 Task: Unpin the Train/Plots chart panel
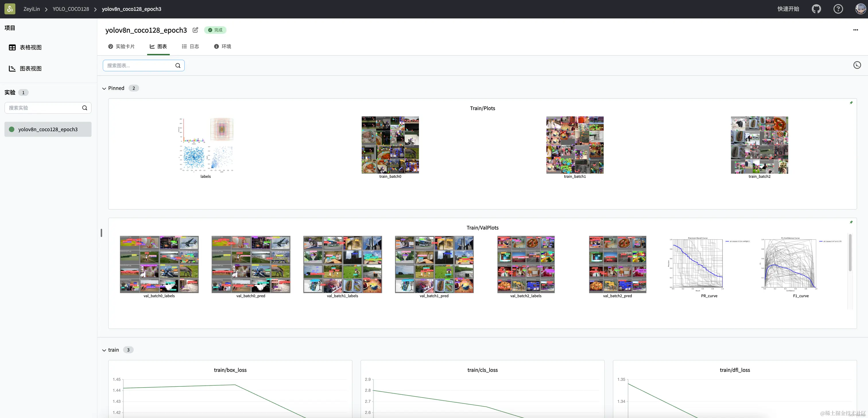[x=851, y=103]
